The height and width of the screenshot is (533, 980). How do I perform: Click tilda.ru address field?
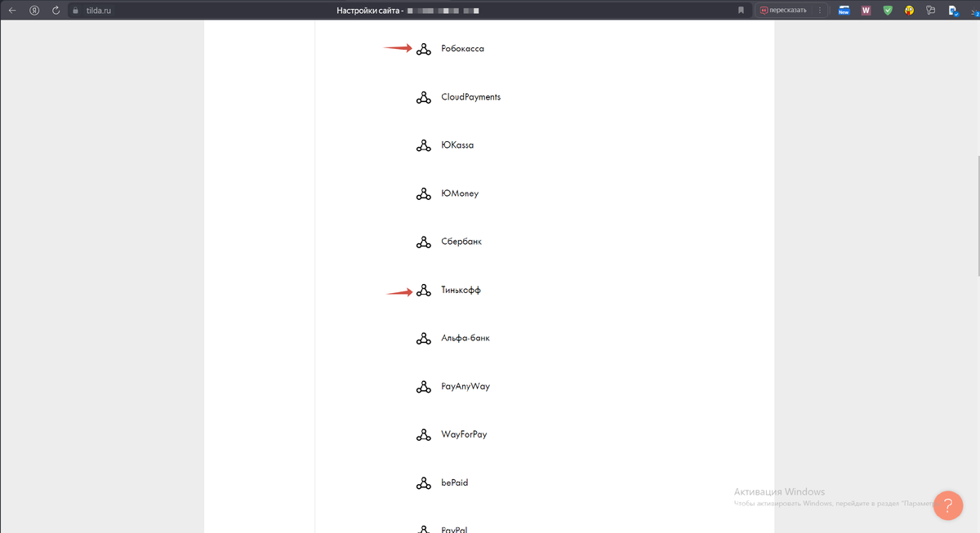click(98, 11)
